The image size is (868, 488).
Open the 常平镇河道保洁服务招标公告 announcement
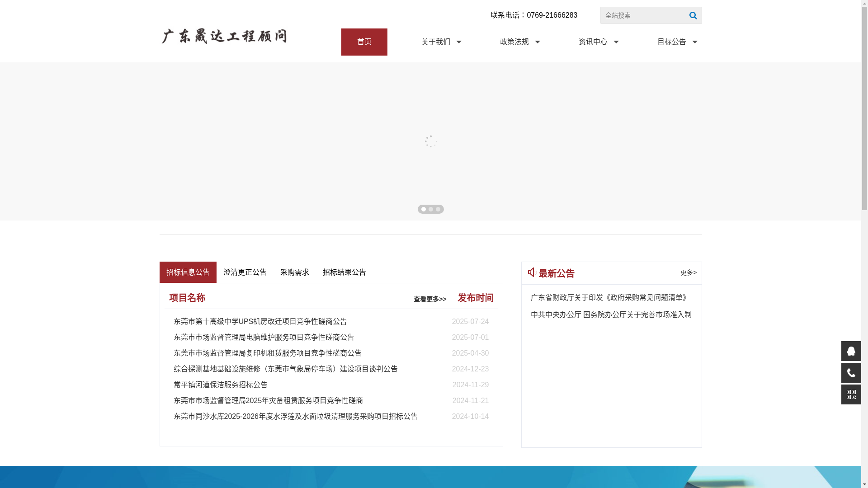[x=220, y=385]
